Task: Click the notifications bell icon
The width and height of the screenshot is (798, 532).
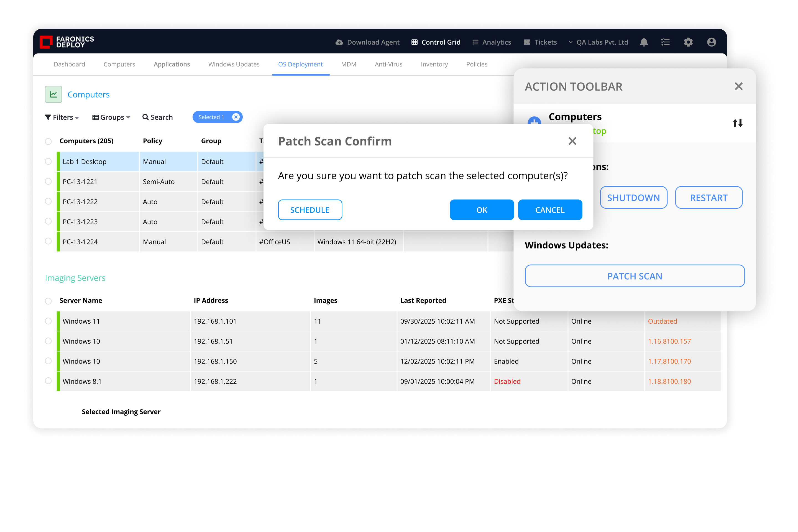Action: point(644,42)
